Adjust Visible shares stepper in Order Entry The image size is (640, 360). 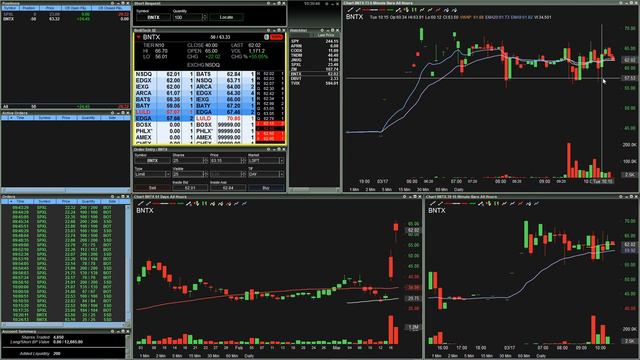(x=205, y=174)
